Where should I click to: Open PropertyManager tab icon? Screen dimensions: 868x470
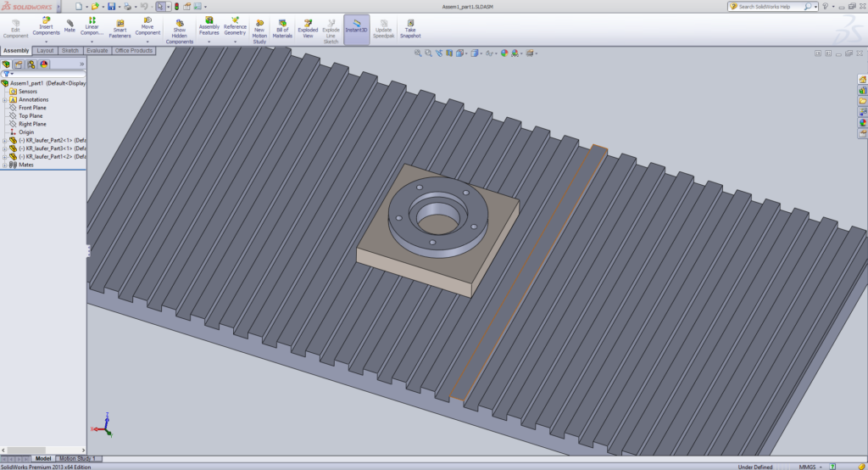(x=19, y=64)
